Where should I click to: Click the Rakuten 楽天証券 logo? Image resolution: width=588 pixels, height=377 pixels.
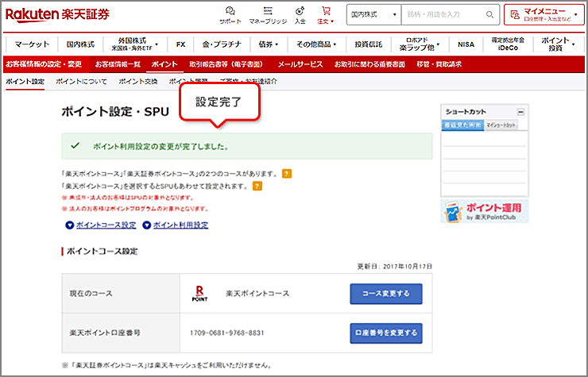click(x=57, y=14)
